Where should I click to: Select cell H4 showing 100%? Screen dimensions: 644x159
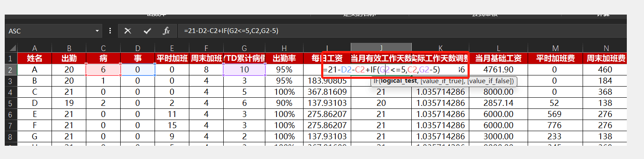click(x=284, y=92)
